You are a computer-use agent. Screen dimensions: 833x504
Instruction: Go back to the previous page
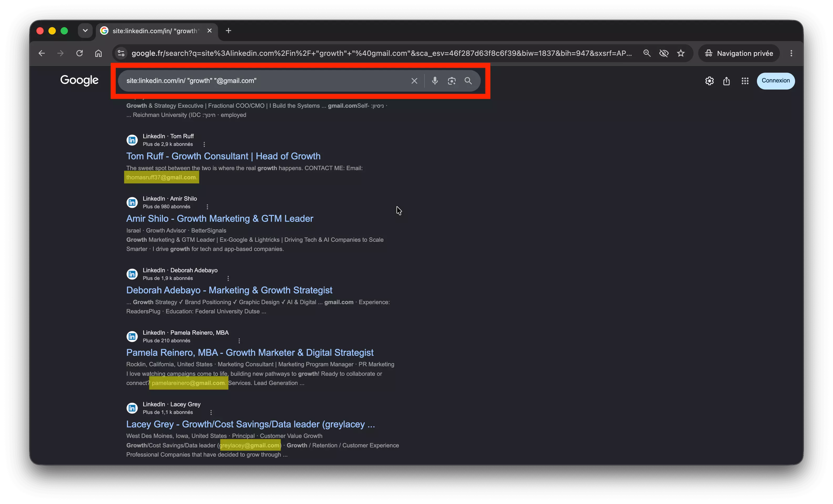pyautogui.click(x=42, y=53)
